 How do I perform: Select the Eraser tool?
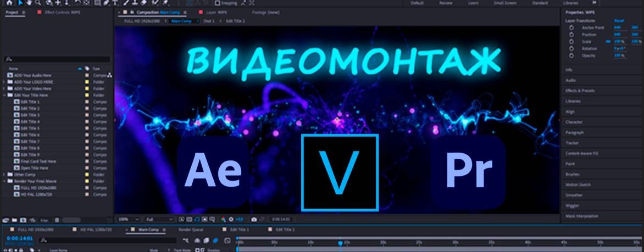point(144,2)
